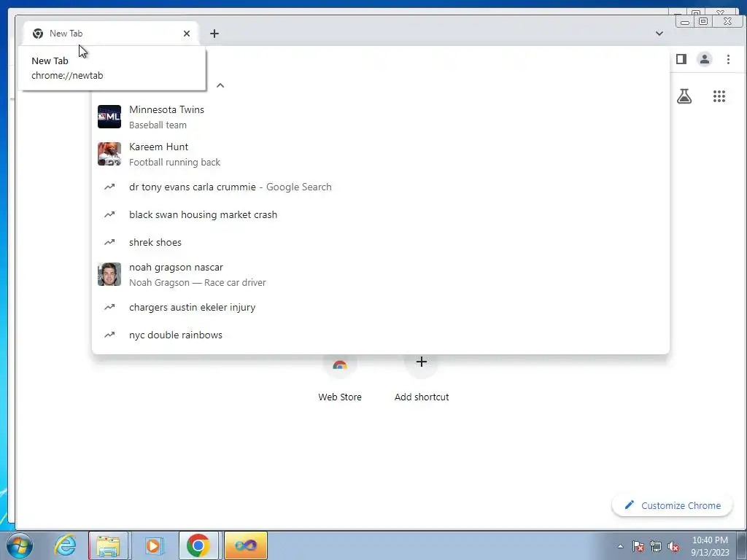Open the infinity-loop app in taskbar
Screen dimensions: 747x560
click(x=246, y=545)
